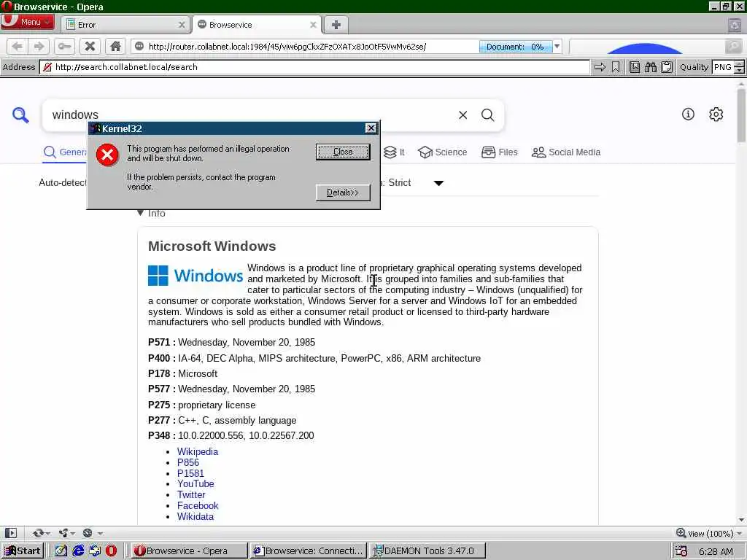
Task: Open the URL history dropdown arrow
Action: click(557, 47)
